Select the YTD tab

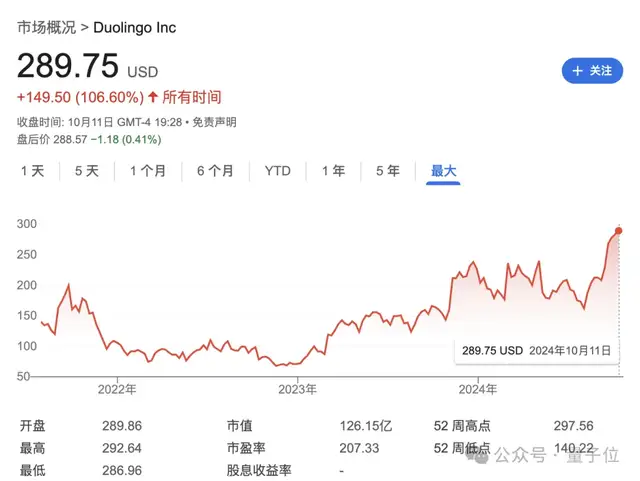[277, 171]
